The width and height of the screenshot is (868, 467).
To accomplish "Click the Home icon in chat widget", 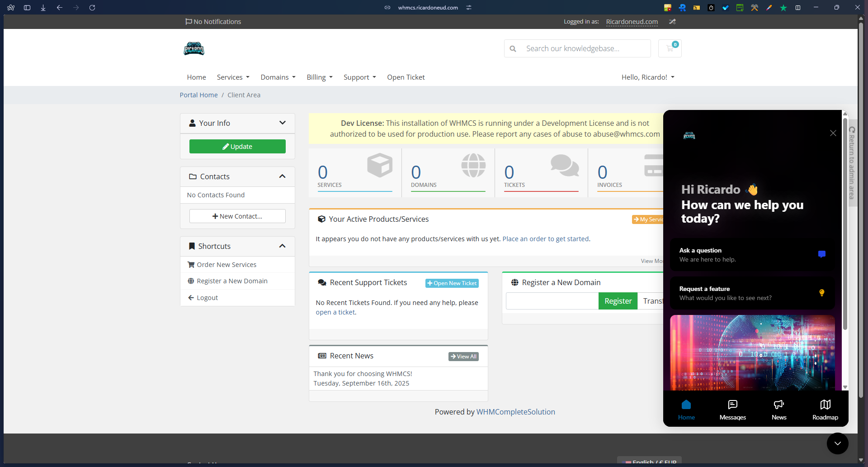I will 686,410.
